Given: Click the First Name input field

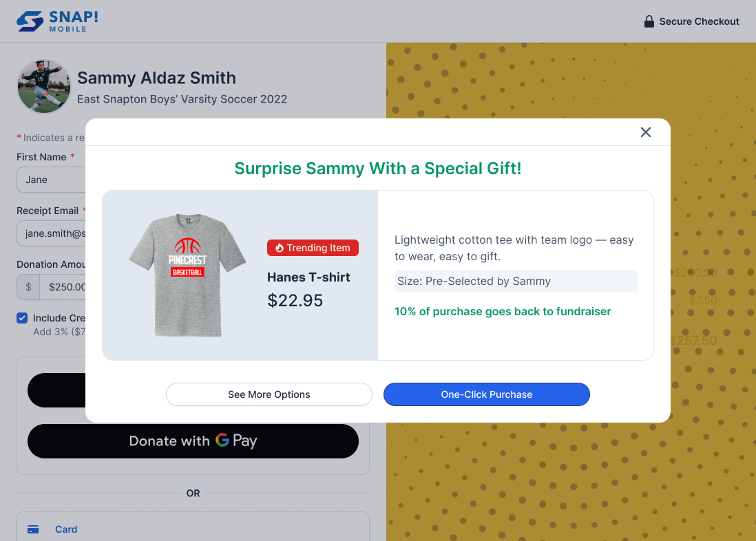Looking at the screenshot, I should (x=51, y=180).
